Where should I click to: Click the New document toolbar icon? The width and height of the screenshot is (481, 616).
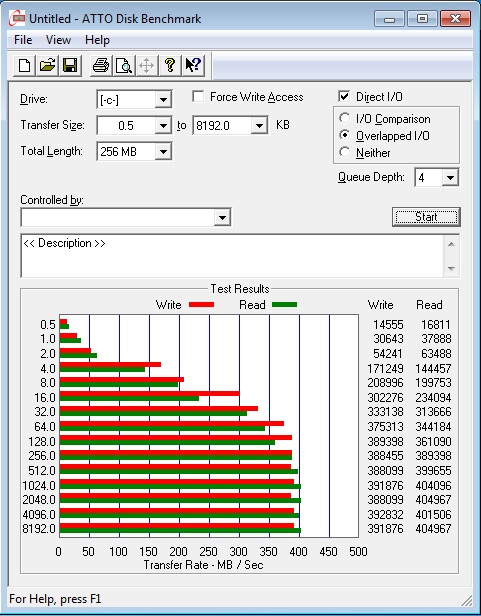(x=24, y=65)
